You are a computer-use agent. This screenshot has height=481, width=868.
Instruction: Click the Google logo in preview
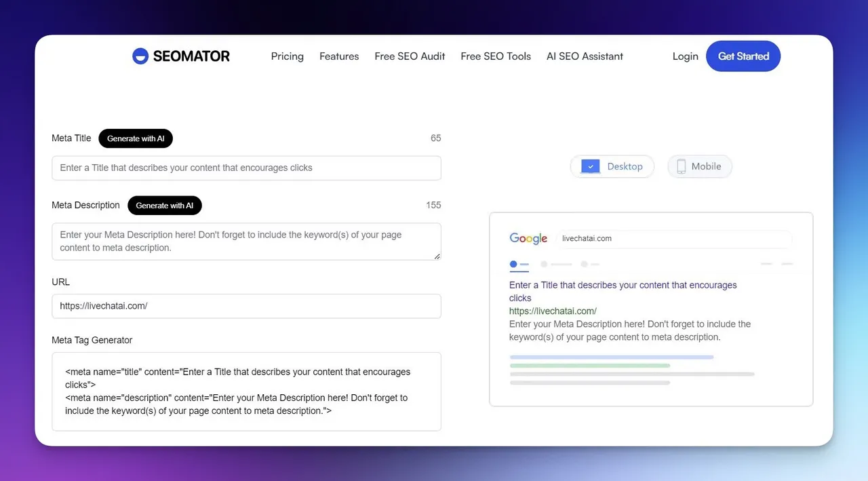pyautogui.click(x=528, y=239)
